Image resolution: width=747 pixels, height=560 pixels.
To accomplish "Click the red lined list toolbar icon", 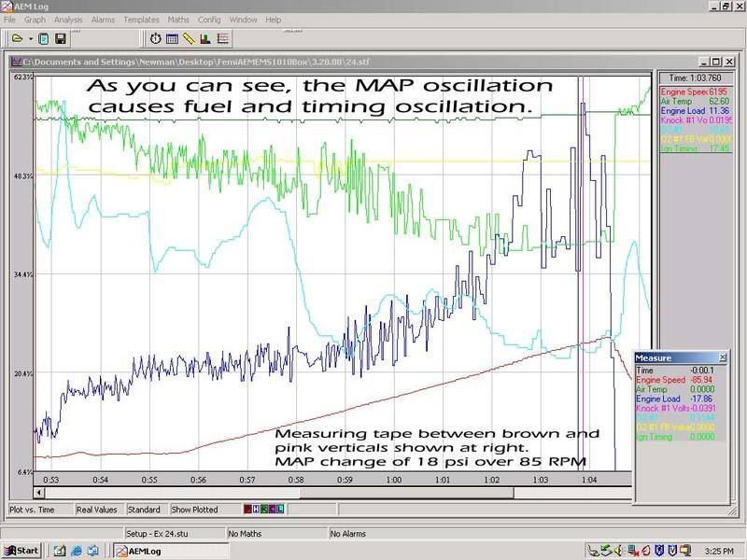I will pos(222,39).
